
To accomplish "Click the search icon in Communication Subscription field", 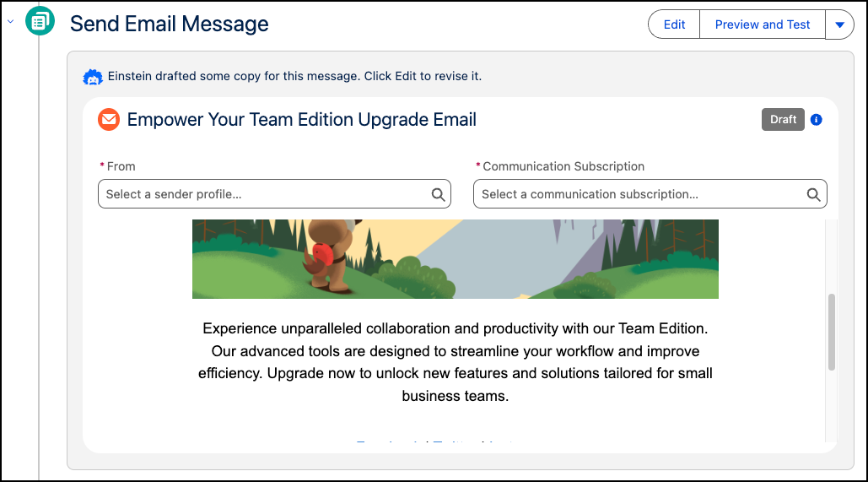I will (813, 194).
